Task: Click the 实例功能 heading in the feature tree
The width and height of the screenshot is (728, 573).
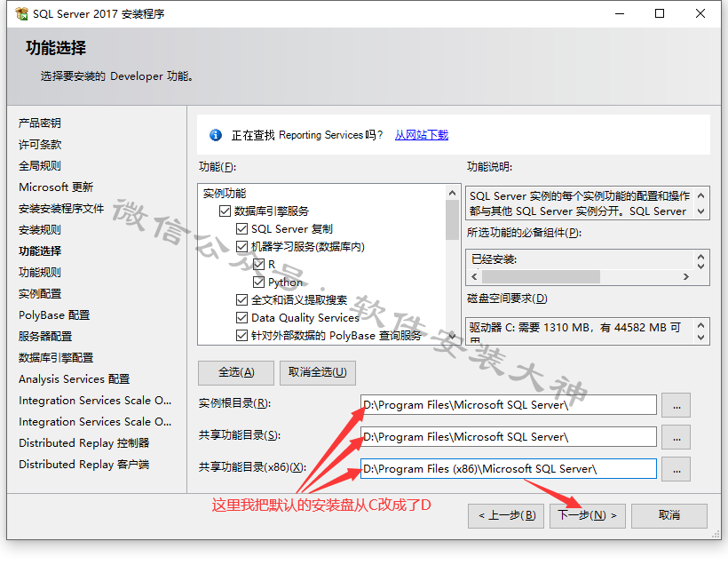Action: pyautogui.click(x=225, y=194)
